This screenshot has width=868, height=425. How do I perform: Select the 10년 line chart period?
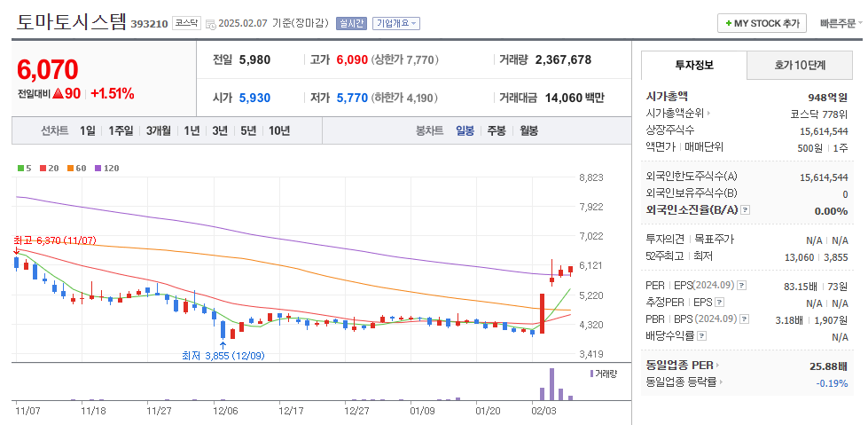tap(279, 130)
